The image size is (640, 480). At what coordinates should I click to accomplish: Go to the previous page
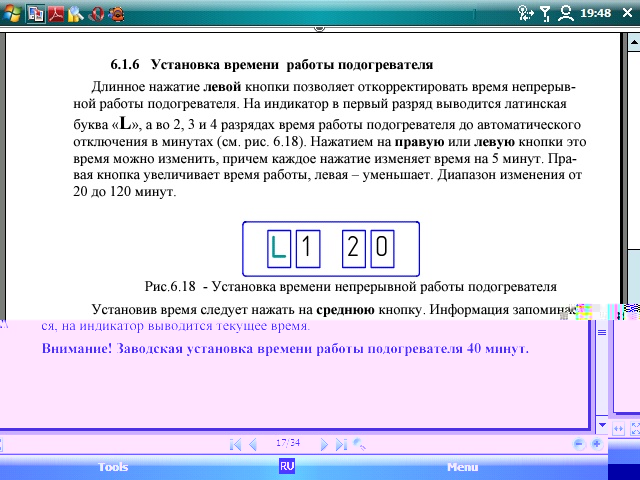coord(253,444)
